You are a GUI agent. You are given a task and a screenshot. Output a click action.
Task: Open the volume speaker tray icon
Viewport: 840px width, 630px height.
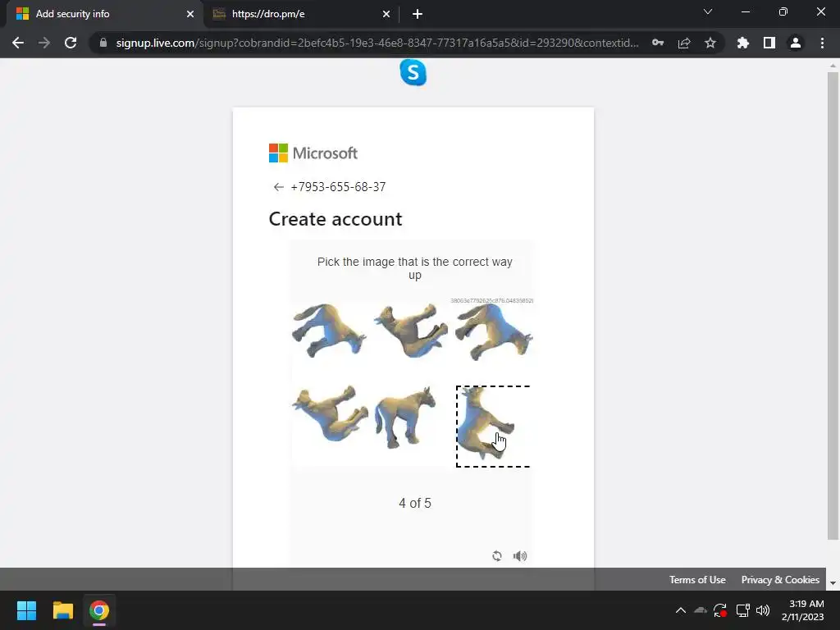tap(763, 610)
